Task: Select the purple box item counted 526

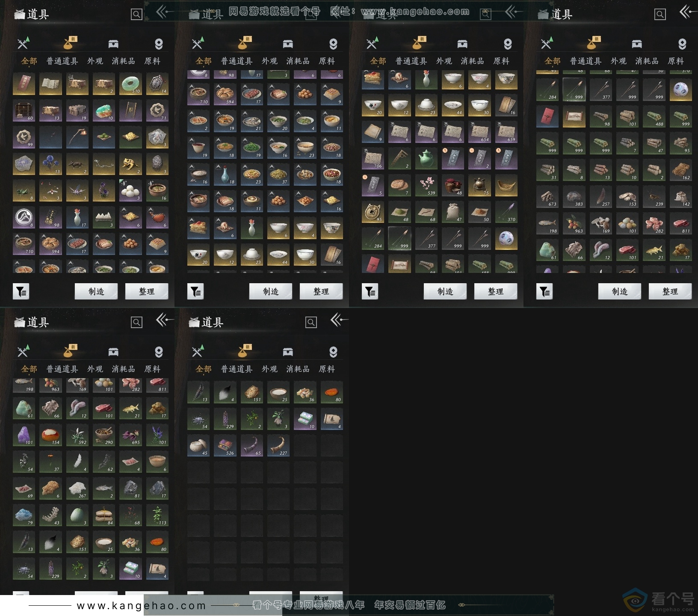Action: pos(225,445)
